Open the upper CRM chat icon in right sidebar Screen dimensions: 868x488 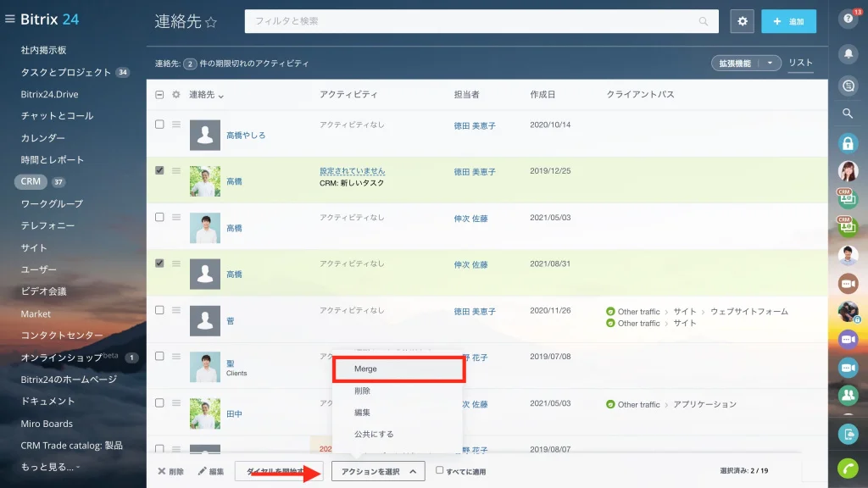pos(847,198)
